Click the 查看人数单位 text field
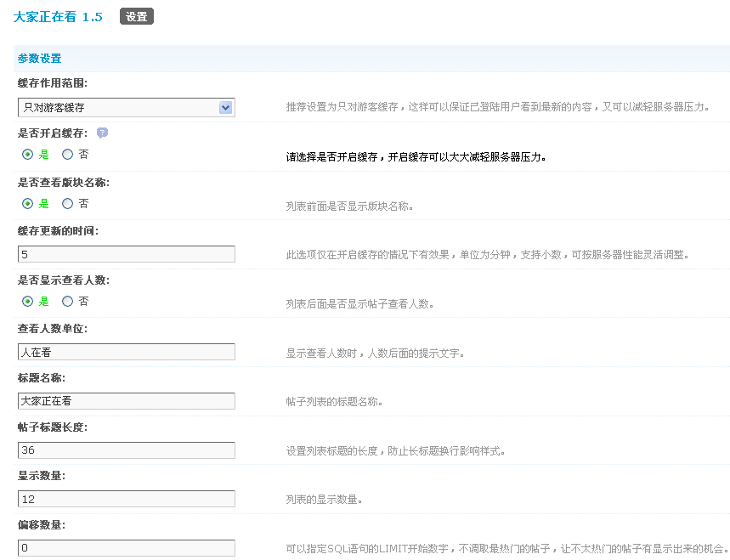This screenshot has width=730, height=560. coord(126,352)
